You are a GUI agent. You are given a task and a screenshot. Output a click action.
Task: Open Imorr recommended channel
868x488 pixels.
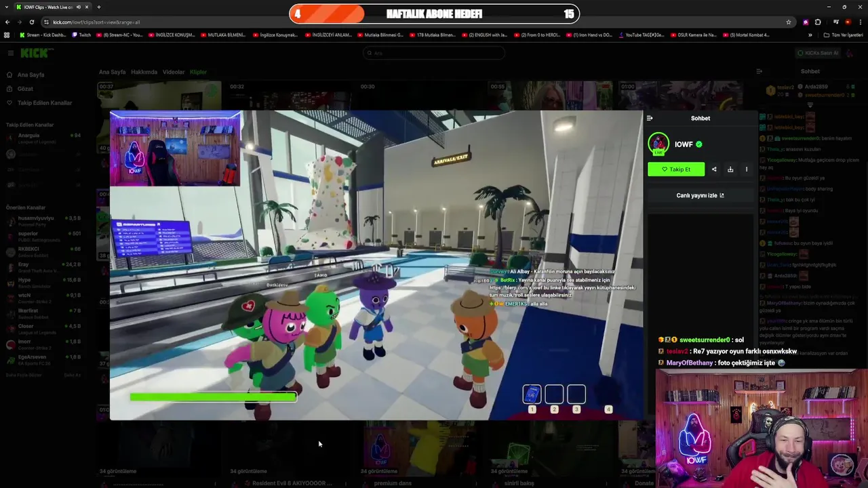(43, 344)
